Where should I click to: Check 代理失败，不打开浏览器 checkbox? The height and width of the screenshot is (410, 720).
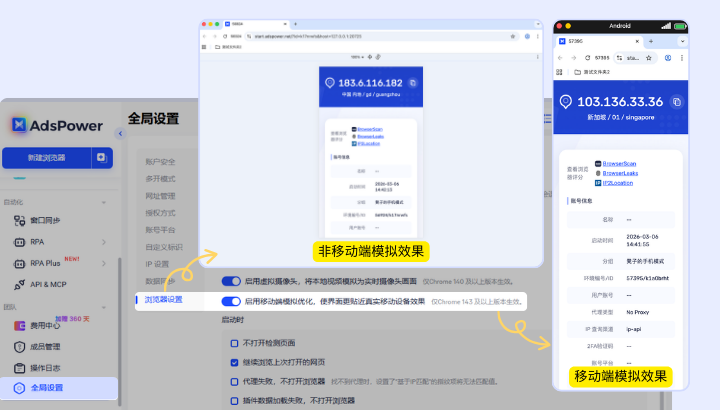[x=234, y=382]
